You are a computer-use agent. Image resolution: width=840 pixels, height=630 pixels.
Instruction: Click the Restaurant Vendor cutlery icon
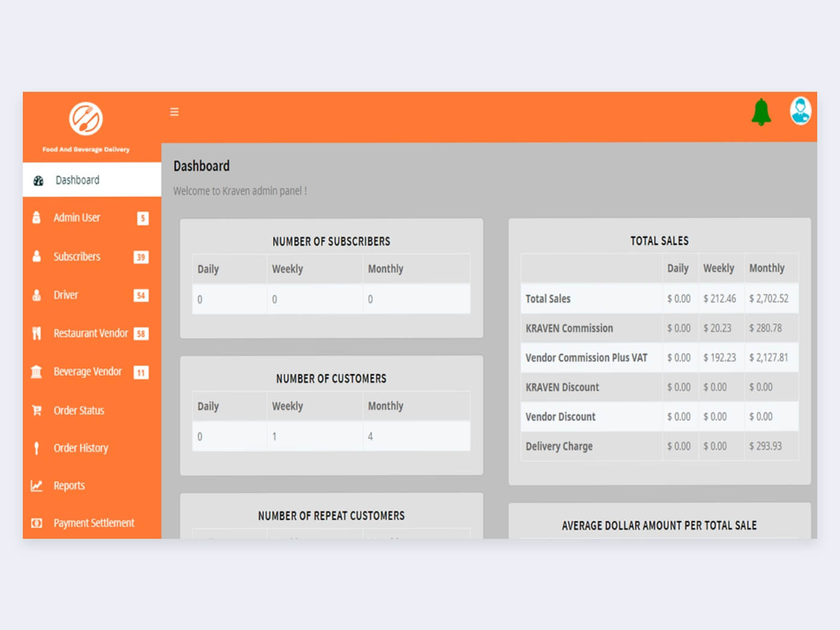(x=37, y=334)
